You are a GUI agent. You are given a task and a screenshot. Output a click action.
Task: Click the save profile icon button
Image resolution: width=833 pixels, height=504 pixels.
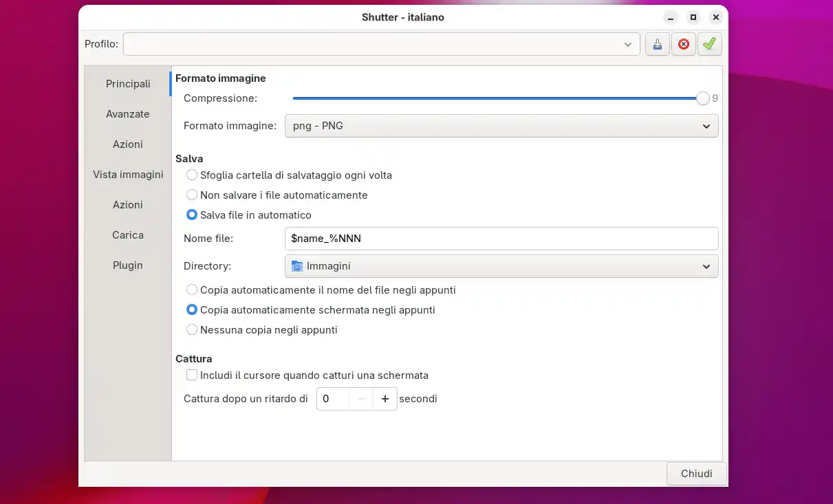[658, 44]
